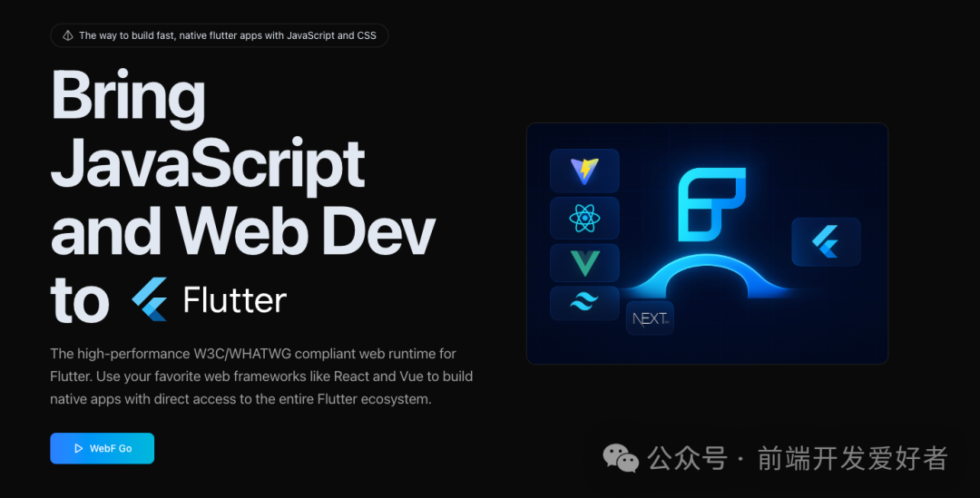
Task: Click the play icon in WebF Go
Action: click(x=78, y=448)
